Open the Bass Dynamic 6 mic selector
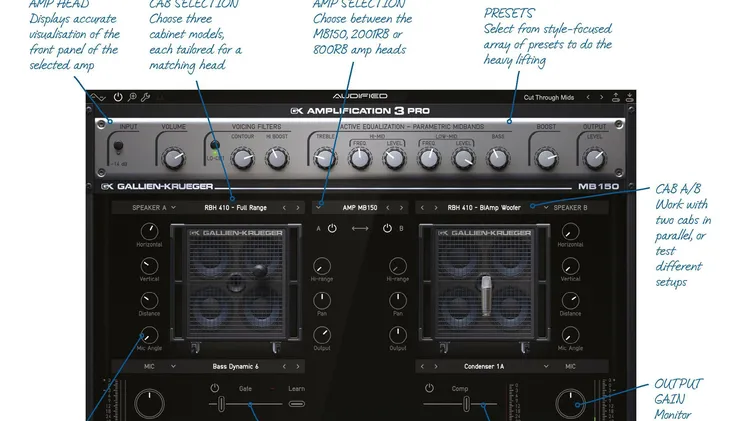This screenshot has width=750, height=421. coord(235,366)
